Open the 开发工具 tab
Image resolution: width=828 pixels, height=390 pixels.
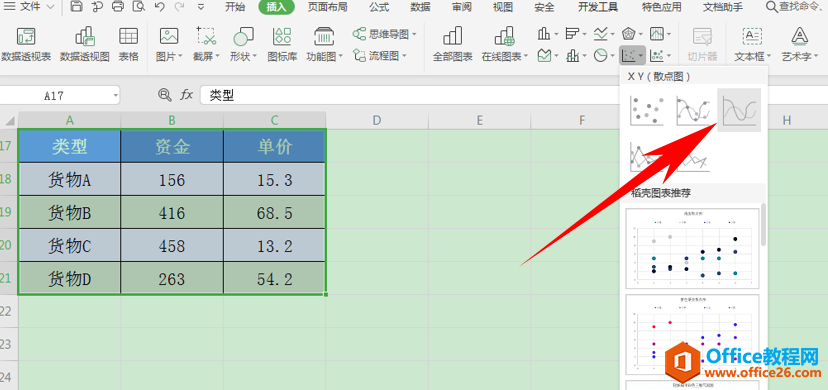(x=598, y=7)
